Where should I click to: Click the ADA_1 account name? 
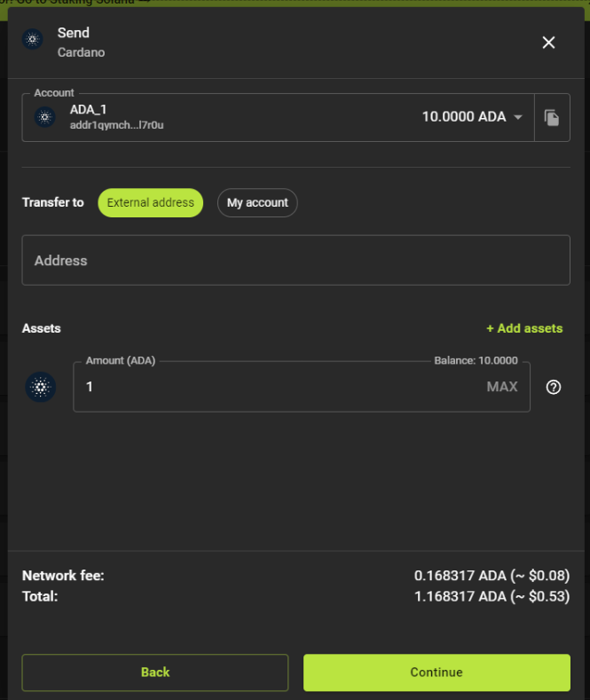pyautogui.click(x=88, y=110)
